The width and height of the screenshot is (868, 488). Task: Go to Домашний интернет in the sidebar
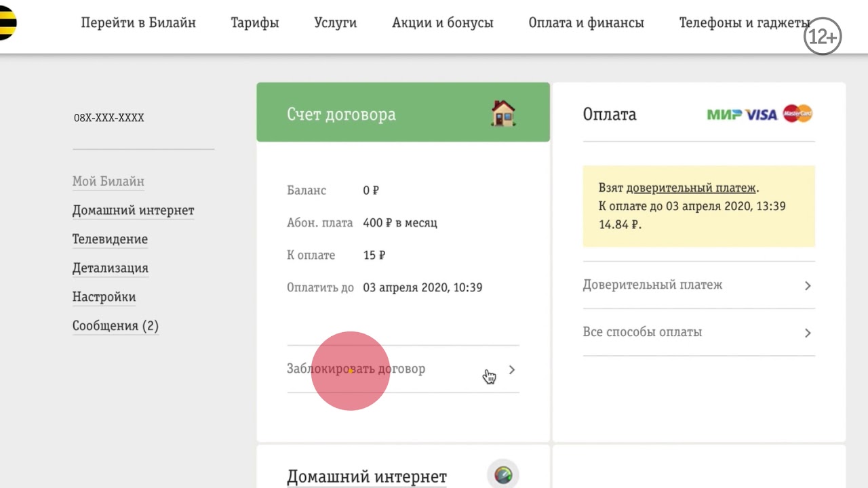click(134, 211)
